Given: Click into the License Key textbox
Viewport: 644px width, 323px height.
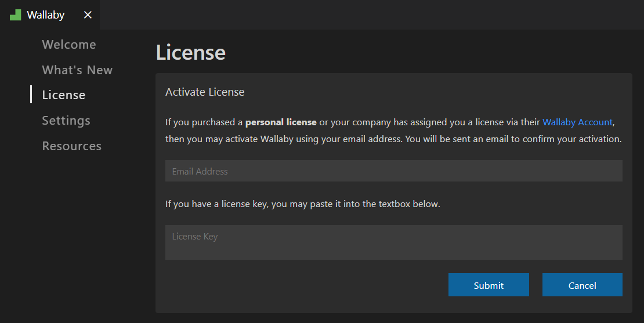Looking at the screenshot, I should pos(393,242).
